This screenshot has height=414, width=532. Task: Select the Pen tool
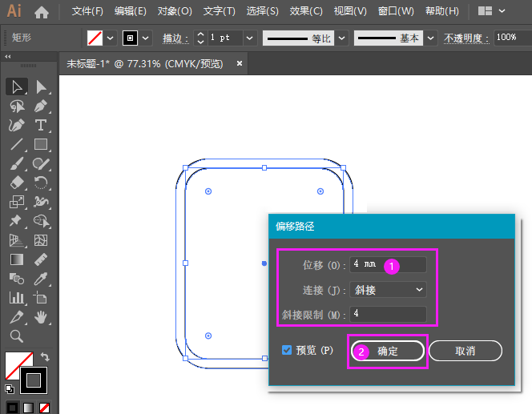tap(41, 107)
